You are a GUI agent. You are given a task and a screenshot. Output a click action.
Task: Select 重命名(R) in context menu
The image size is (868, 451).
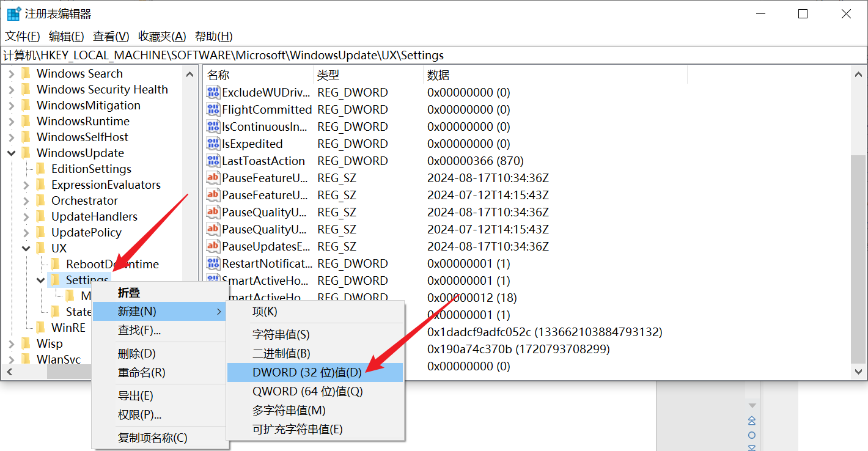tap(160, 372)
